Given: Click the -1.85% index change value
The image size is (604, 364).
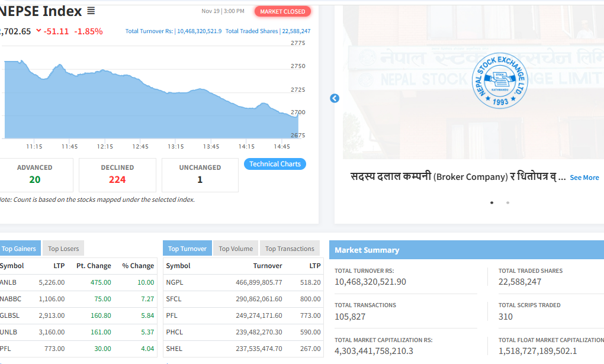Looking at the screenshot, I should click(x=88, y=31).
